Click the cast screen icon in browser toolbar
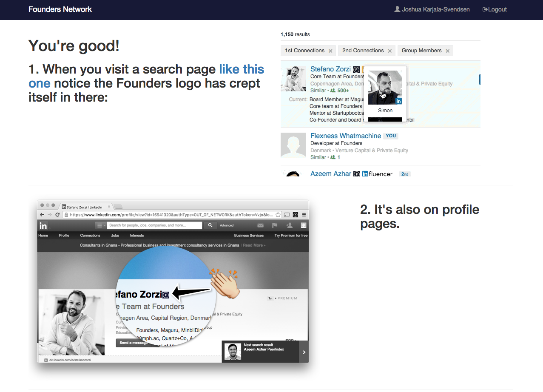Viewport: 543px width, 392px height. [287, 215]
